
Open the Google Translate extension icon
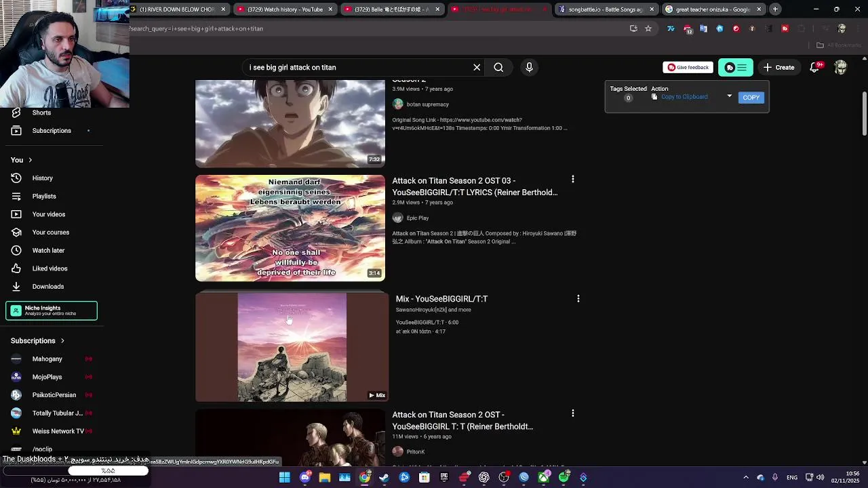[x=703, y=28]
